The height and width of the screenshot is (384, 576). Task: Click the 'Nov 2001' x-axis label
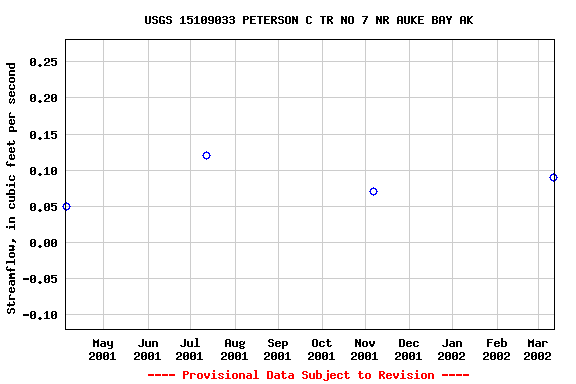[x=364, y=349]
